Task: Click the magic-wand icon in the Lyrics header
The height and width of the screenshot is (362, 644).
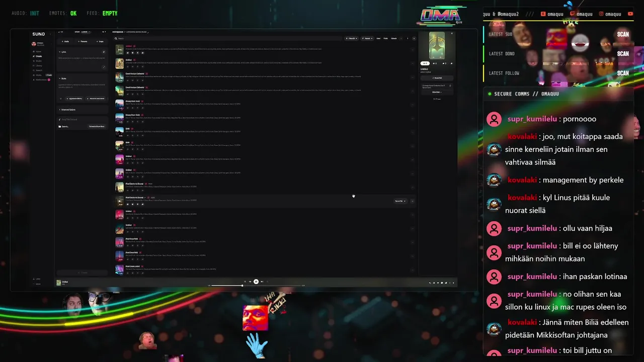Action: [x=104, y=52]
